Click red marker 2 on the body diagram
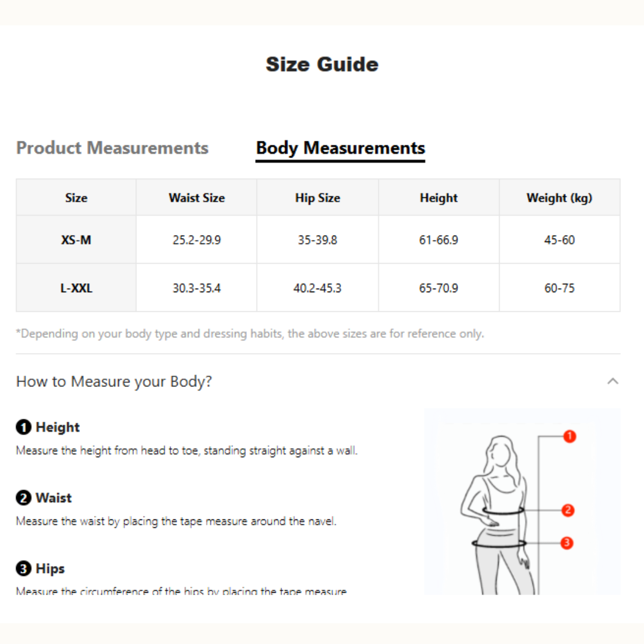The image size is (644, 644). [568, 510]
